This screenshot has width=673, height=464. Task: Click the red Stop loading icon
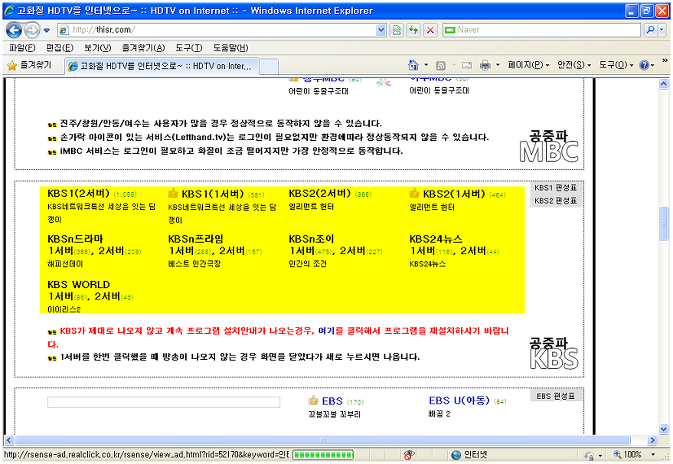point(430,30)
